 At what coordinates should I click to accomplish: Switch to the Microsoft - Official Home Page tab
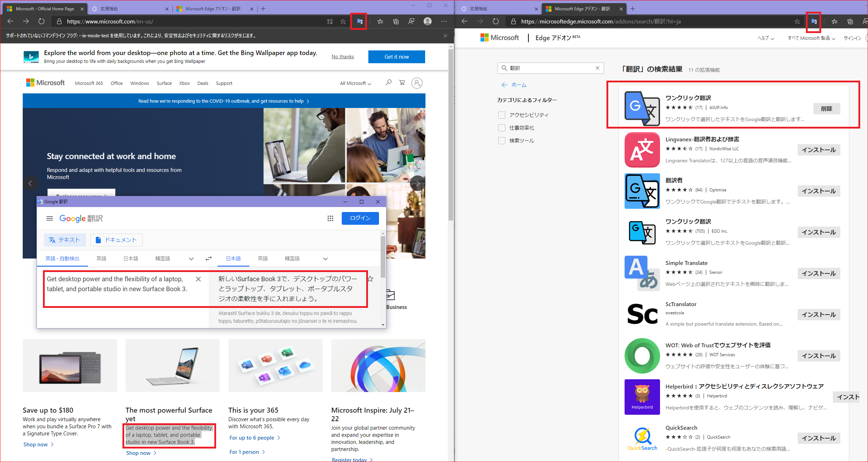coord(44,9)
